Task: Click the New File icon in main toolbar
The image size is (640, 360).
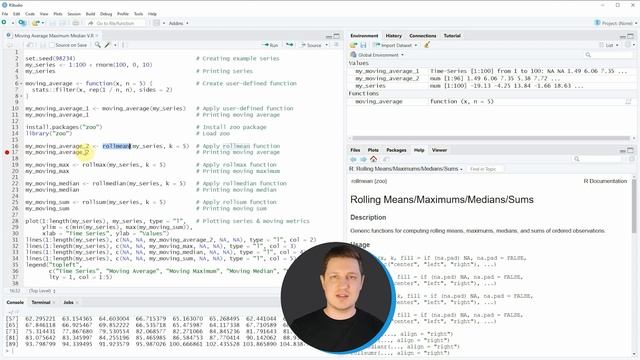Action: [x=4, y=23]
